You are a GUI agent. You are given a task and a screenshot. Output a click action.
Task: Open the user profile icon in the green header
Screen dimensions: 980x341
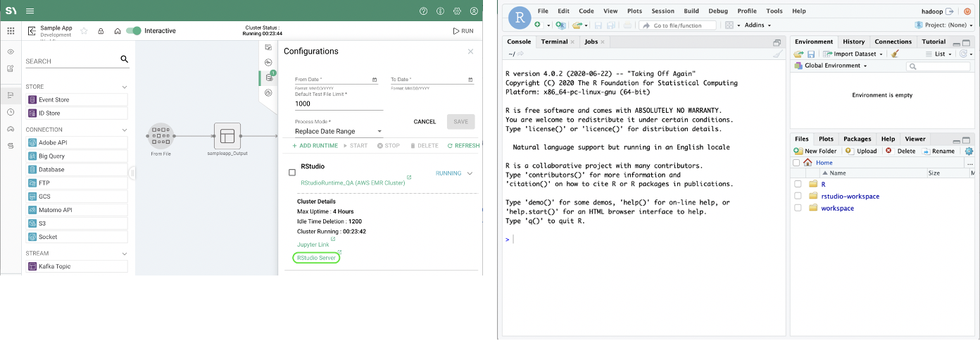point(475,11)
